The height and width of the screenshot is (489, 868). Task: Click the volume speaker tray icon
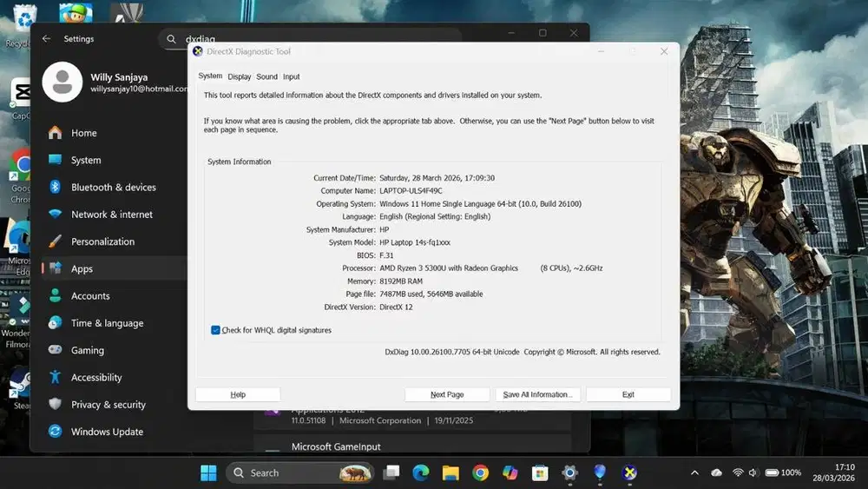click(x=753, y=473)
